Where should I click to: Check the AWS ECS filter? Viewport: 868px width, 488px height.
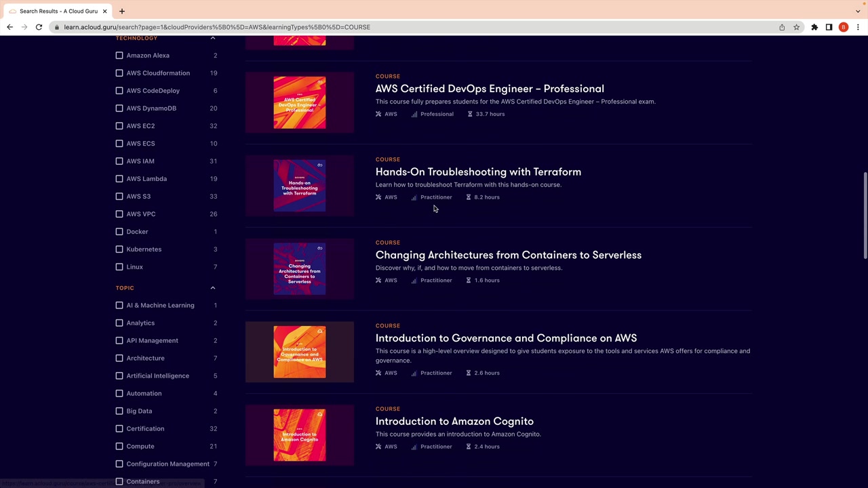coord(119,144)
